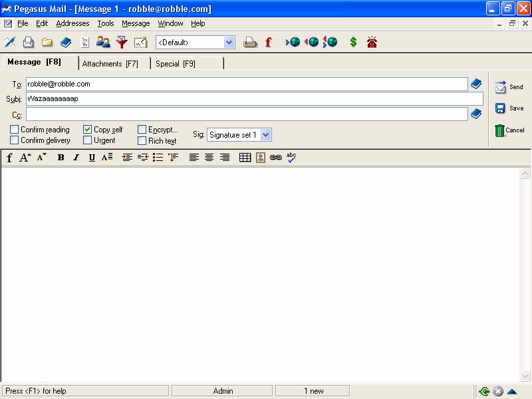
Task: Open the Addresses menu
Action: point(72,23)
